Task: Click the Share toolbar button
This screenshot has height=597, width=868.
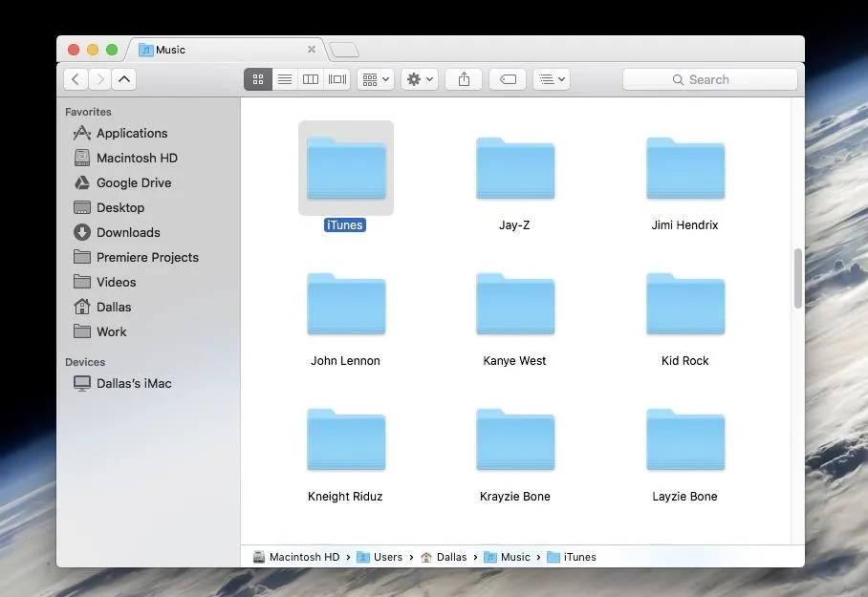Action: [x=464, y=79]
